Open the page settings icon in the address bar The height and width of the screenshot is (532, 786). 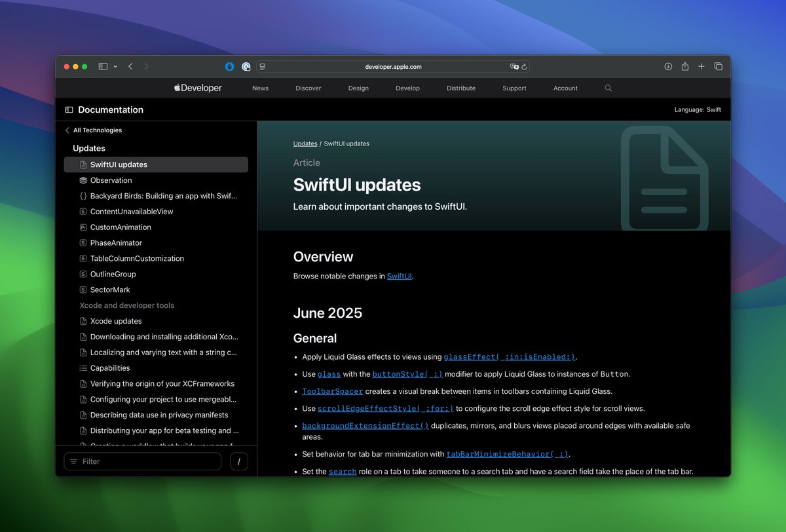click(x=262, y=66)
